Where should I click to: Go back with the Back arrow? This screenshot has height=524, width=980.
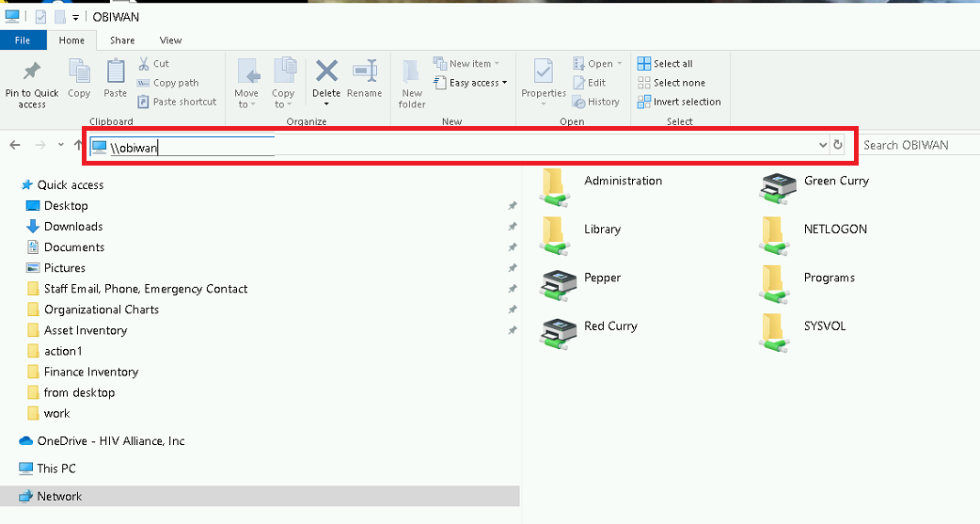pyautogui.click(x=15, y=145)
